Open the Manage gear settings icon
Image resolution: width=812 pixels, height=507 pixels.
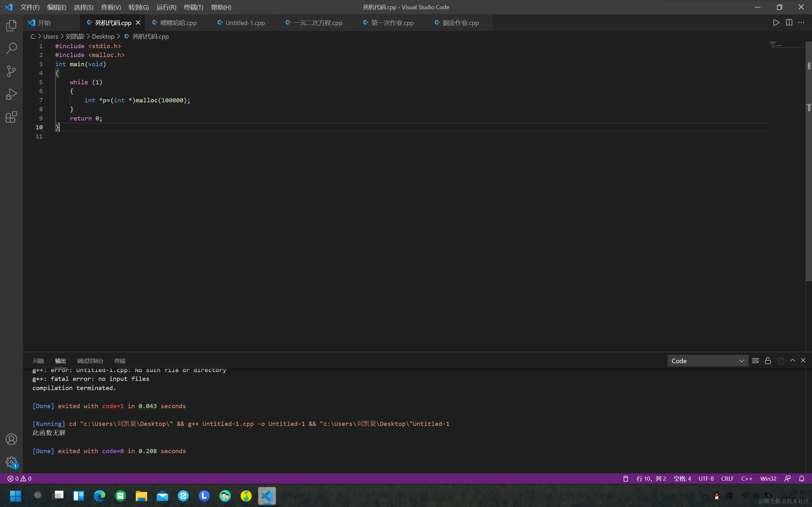pos(11,462)
